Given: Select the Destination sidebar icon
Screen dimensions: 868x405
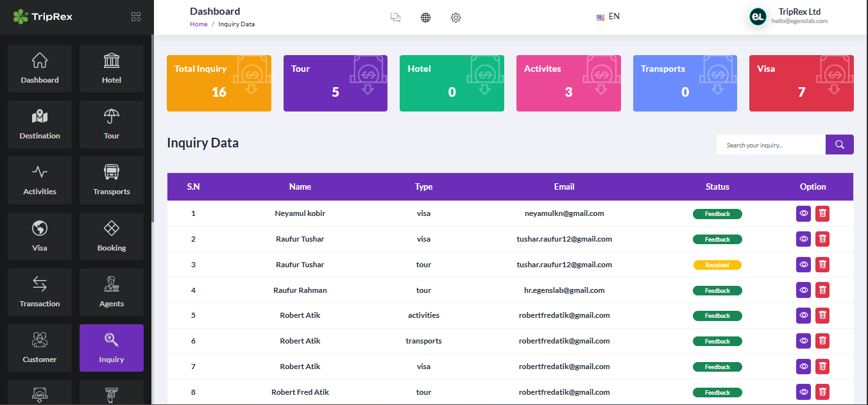Looking at the screenshot, I should pyautogui.click(x=39, y=124).
